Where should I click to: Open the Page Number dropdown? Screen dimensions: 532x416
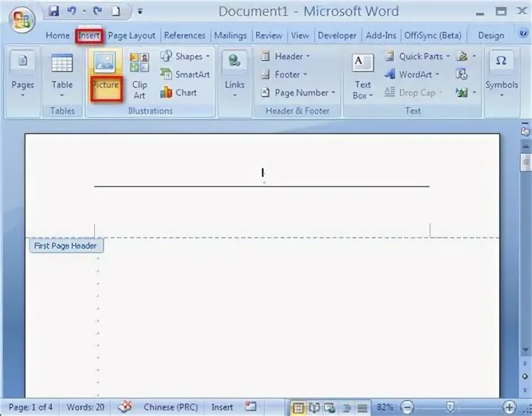click(x=298, y=92)
